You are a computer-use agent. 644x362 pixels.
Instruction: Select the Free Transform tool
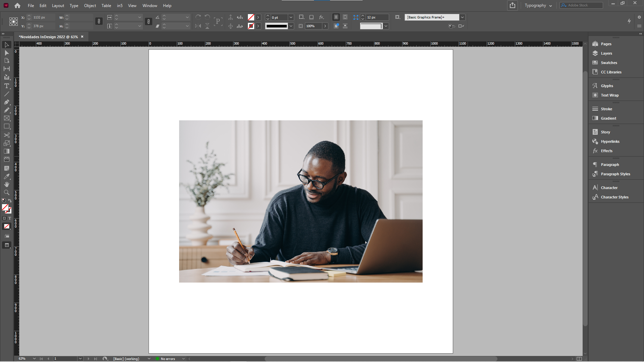tap(6, 143)
